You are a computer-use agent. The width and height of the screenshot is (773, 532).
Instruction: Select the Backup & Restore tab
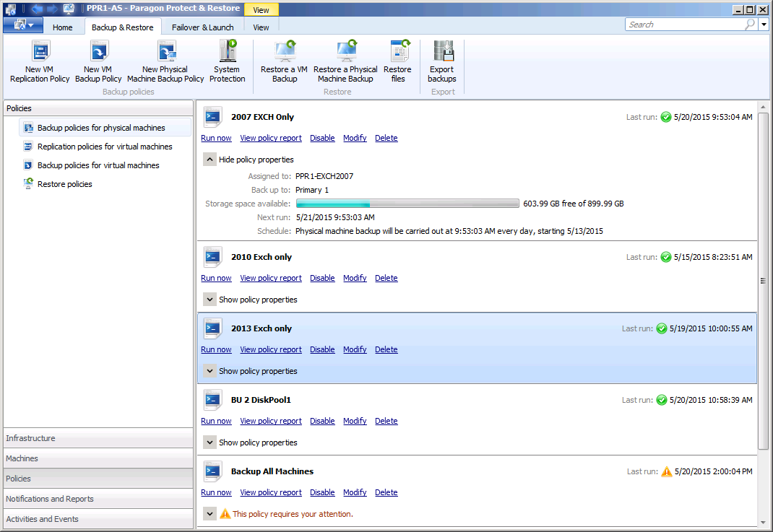(x=122, y=27)
